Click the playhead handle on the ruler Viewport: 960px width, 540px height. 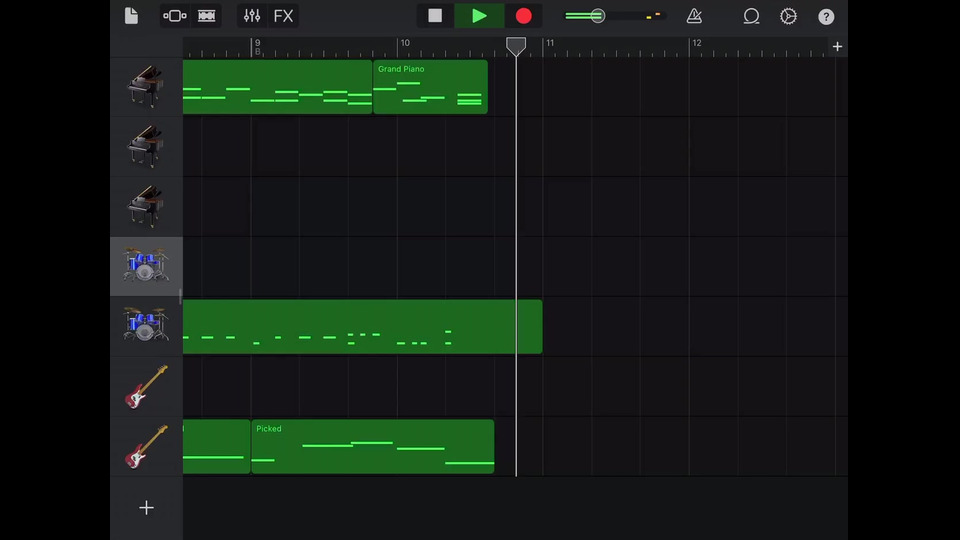[516, 46]
